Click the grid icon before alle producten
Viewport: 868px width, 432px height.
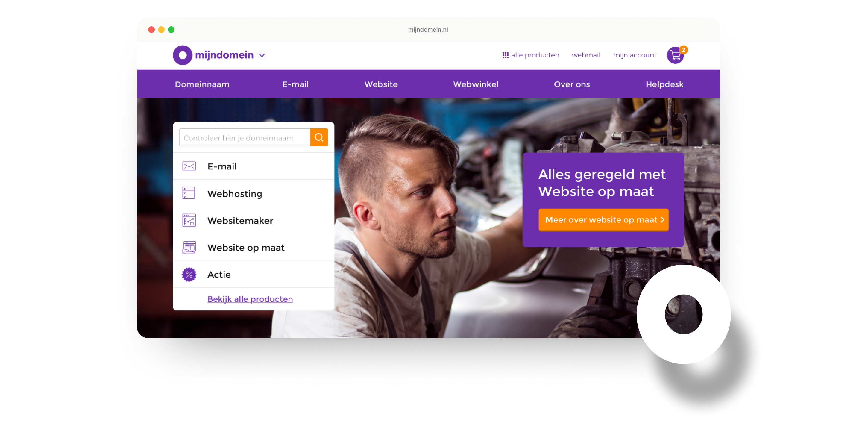(x=505, y=55)
